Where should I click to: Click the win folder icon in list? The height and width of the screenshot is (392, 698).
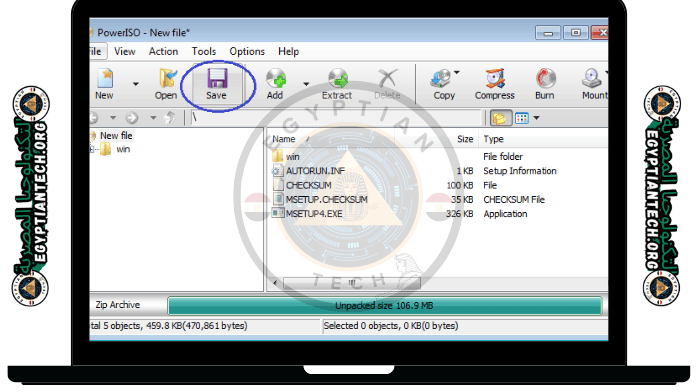(278, 156)
